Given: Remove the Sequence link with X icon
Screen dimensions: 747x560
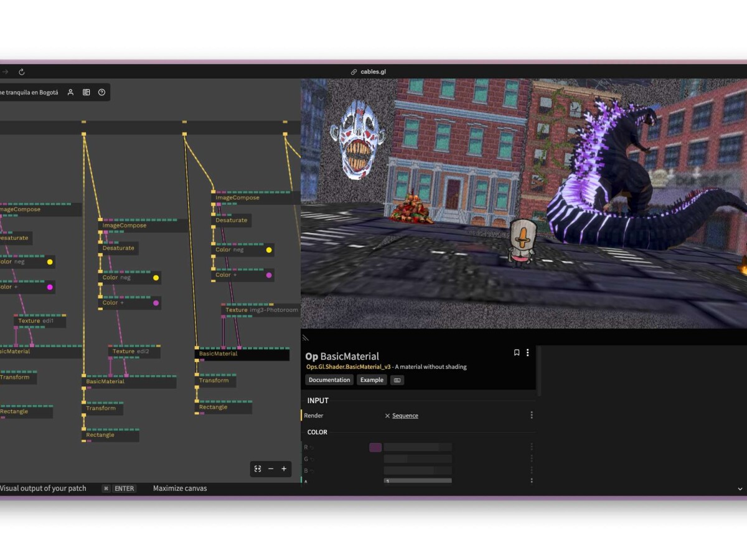Looking at the screenshot, I should click(x=387, y=416).
